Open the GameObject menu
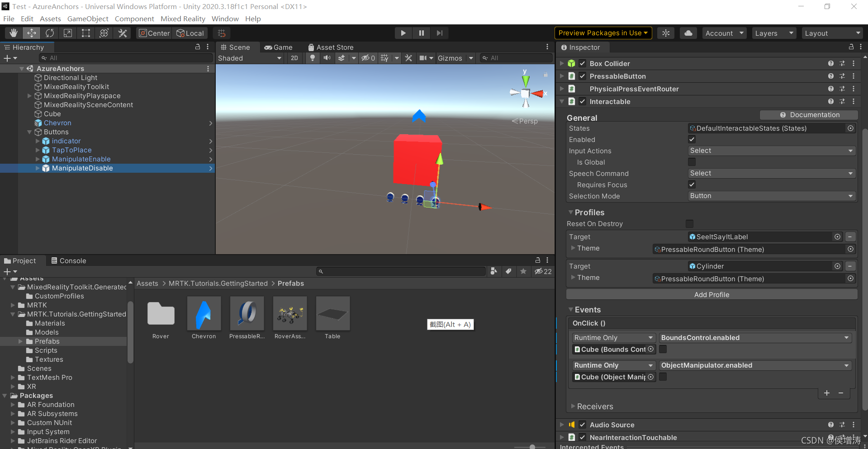Image resolution: width=868 pixels, height=449 pixels. [x=88, y=19]
